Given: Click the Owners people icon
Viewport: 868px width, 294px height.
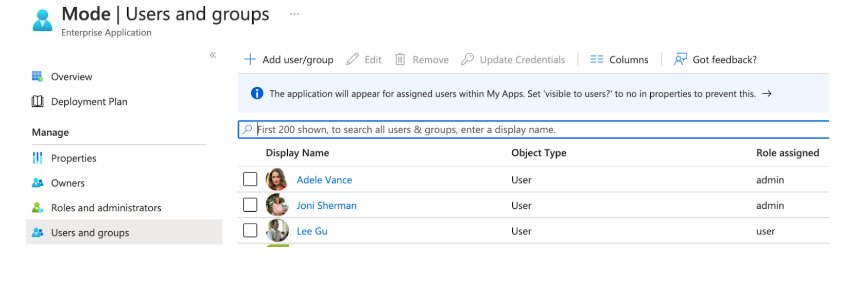Looking at the screenshot, I should tap(38, 182).
